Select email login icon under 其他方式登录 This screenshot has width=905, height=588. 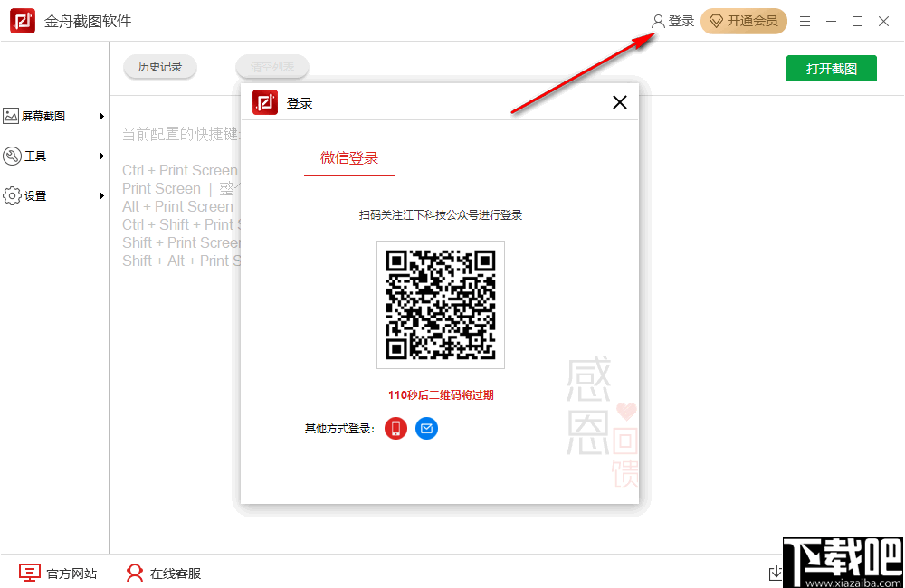tap(426, 428)
